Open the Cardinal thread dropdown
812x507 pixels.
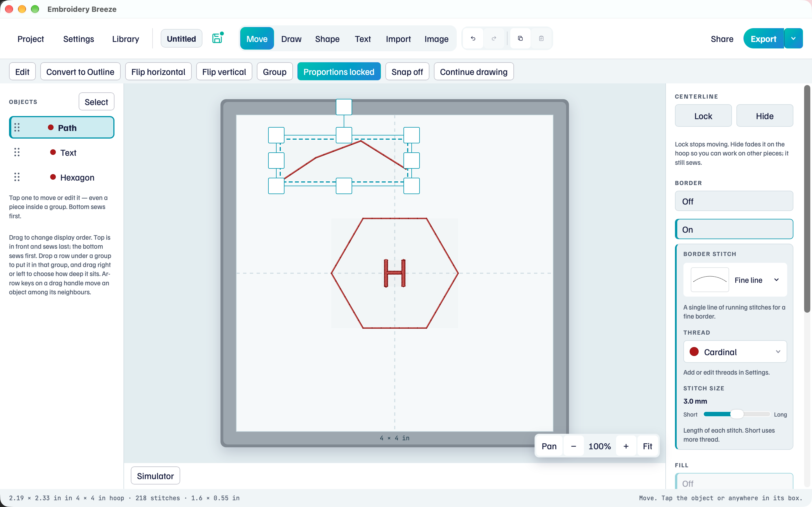click(735, 352)
